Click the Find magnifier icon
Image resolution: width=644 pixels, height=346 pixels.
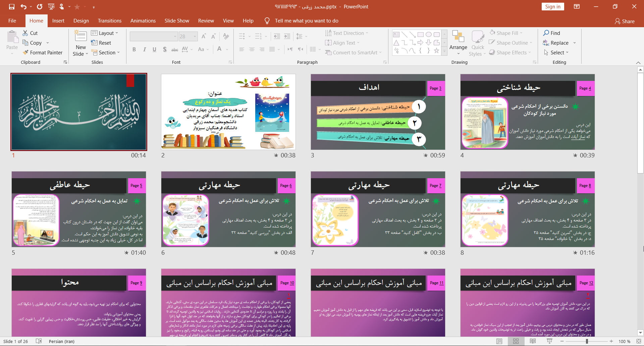click(546, 33)
